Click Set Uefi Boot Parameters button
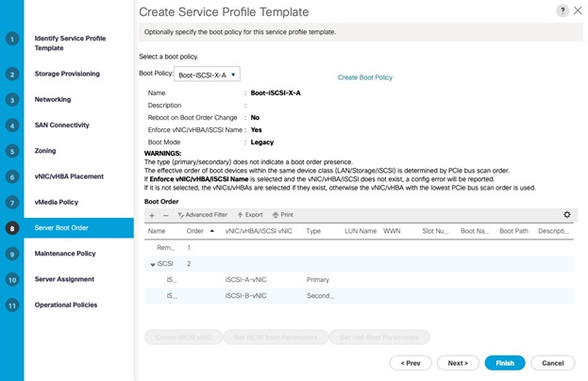This screenshot has width=588, height=381. click(379, 338)
